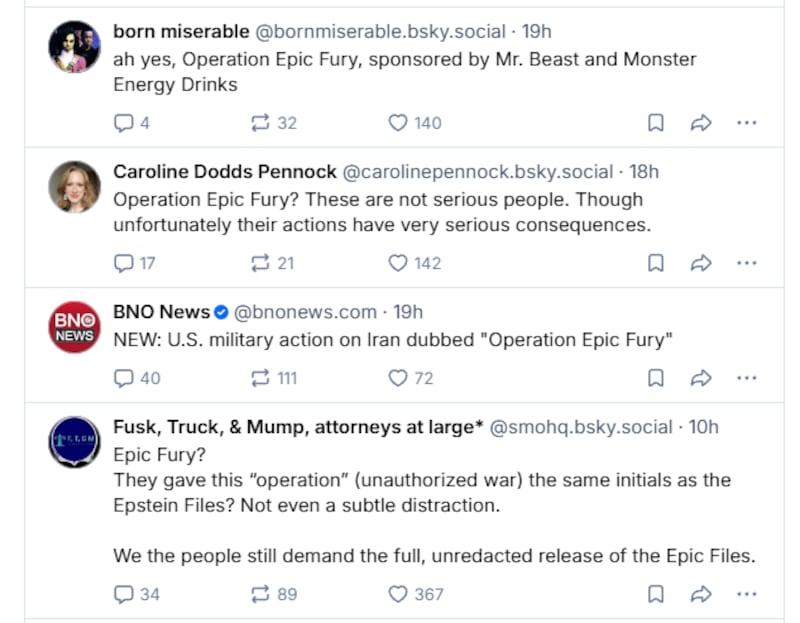Like the Fusk, Truck, & Mump post
The image size is (800, 623).
coord(398,594)
